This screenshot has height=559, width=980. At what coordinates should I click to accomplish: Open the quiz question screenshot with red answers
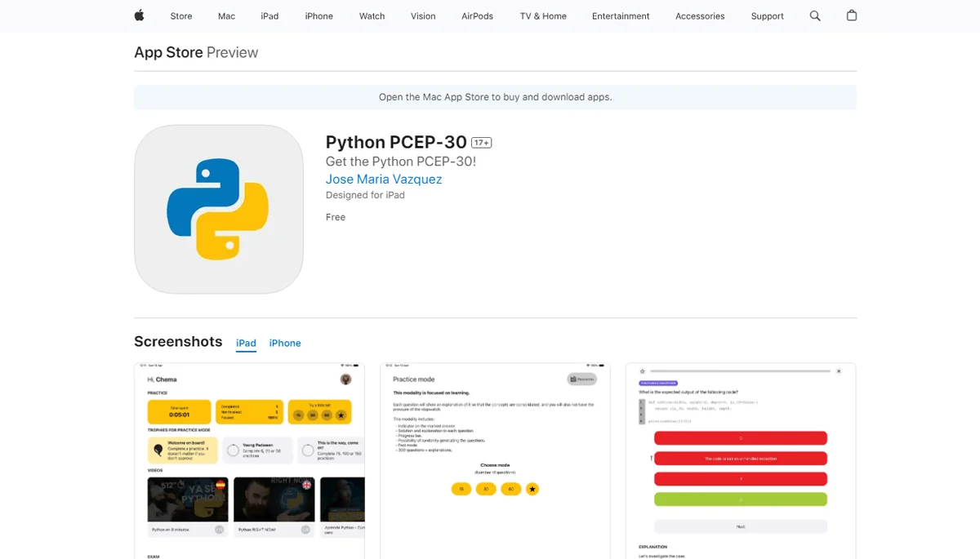[x=741, y=461]
